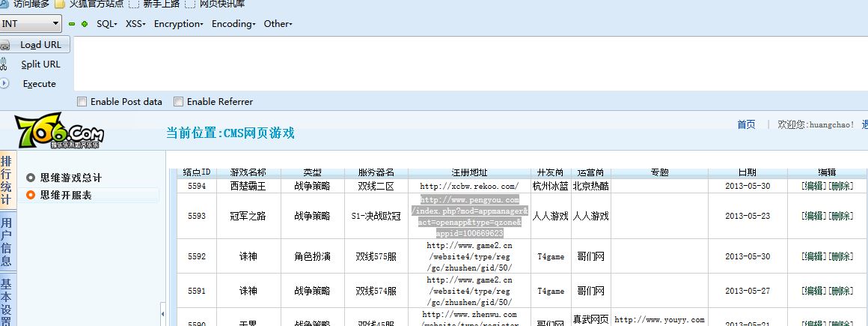Click the 注册地址 column header
The width and height of the screenshot is (868, 326).
point(469,172)
